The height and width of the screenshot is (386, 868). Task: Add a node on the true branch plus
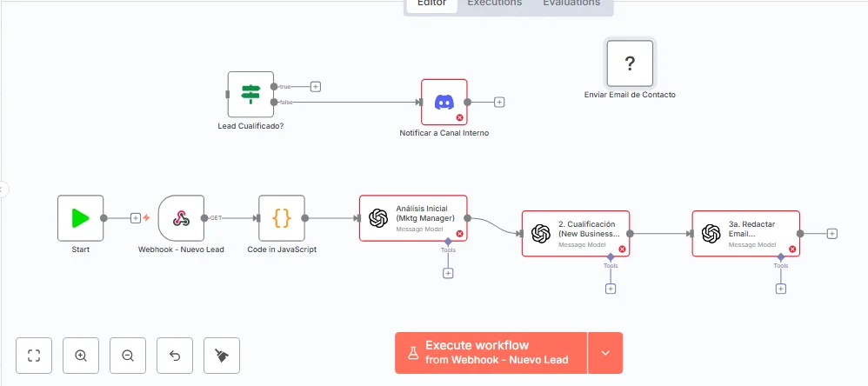click(316, 86)
